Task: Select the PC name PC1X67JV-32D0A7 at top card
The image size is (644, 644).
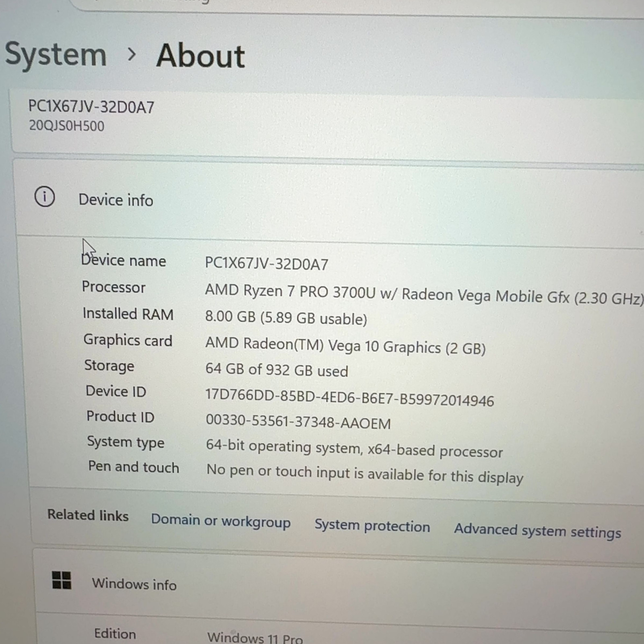Action: pyautogui.click(x=91, y=107)
